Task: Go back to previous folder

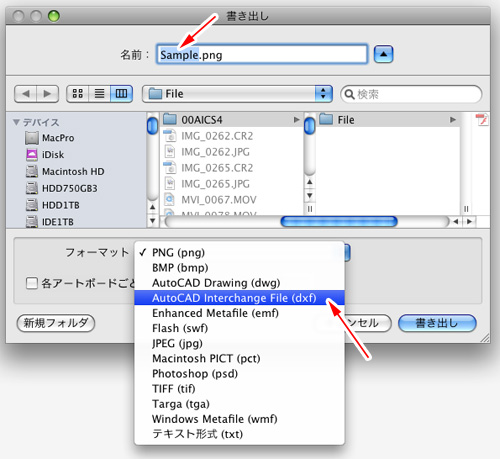Action: (26, 94)
